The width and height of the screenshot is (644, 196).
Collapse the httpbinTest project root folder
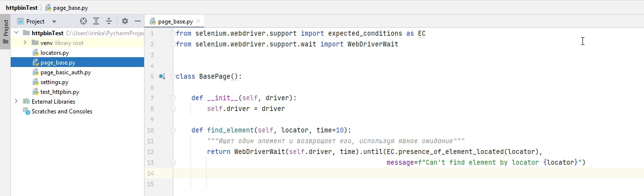pyautogui.click(x=17, y=33)
